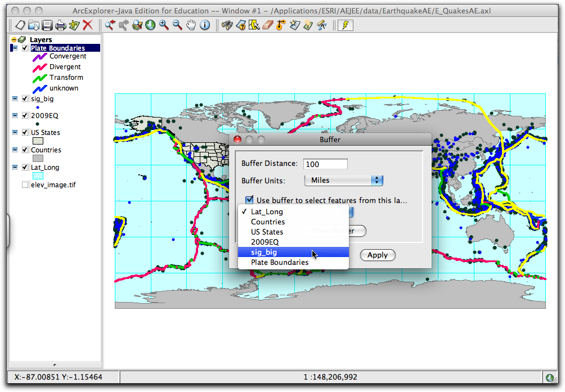Collapse the US States layer legend
The height and width of the screenshot is (392, 565).
(15, 133)
